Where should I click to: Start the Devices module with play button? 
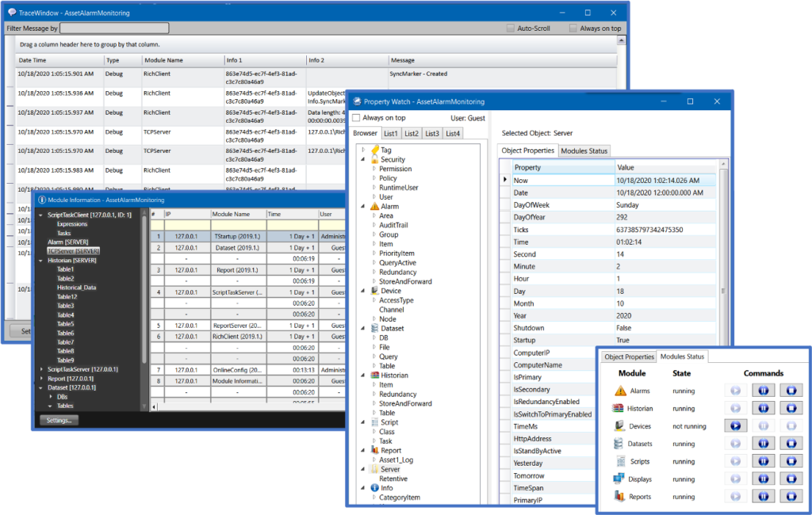(x=735, y=425)
